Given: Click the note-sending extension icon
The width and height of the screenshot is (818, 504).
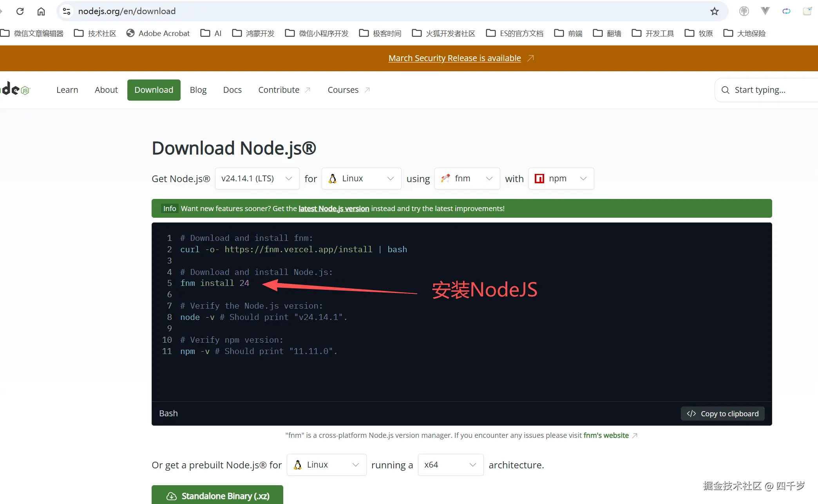Looking at the screenshot, I should point(807,11).
